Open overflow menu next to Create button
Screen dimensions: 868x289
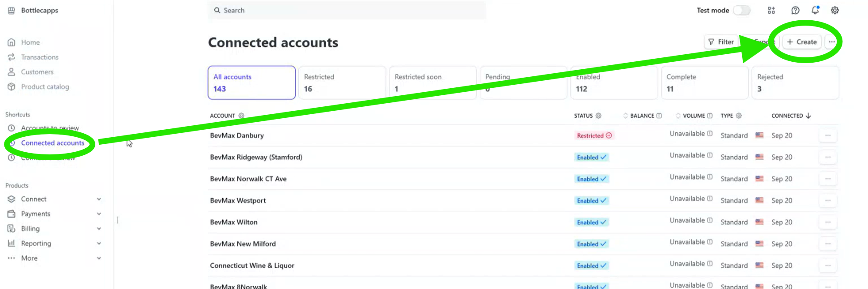[x=831, y=42]
